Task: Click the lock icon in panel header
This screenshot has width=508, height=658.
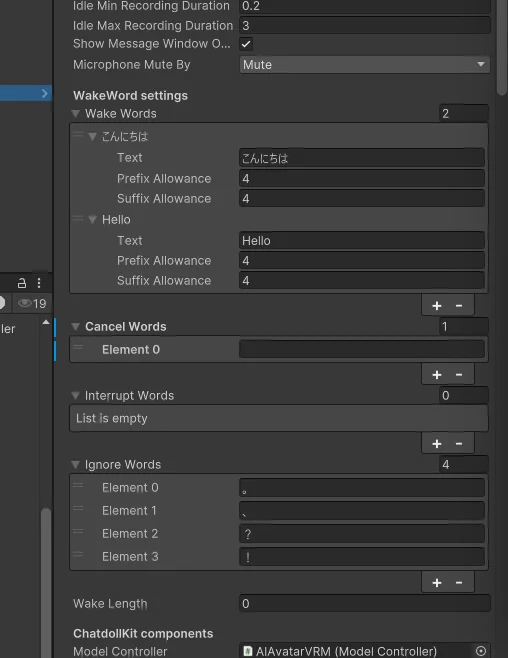Action: [22, 283]
